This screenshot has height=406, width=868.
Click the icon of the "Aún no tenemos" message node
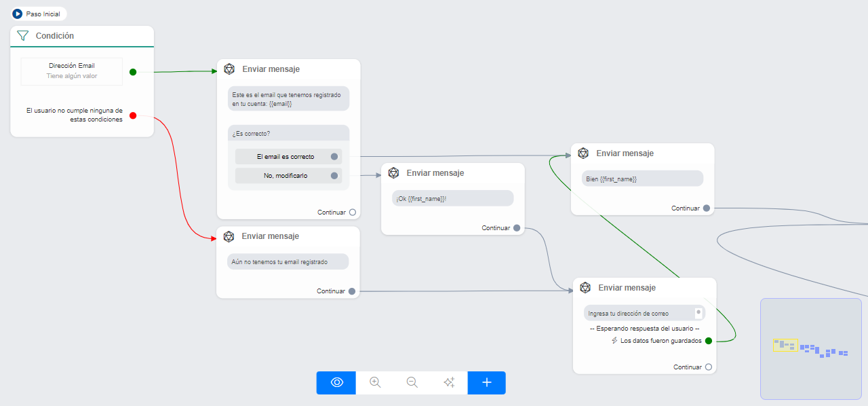coord(229,236)
